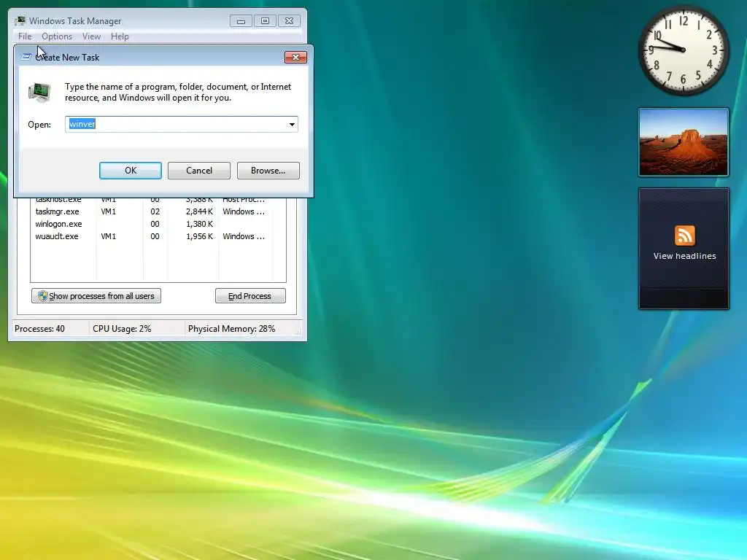
Task: Click the Run program icon in the dialog
Action: pyautogui.click(x=39, y=93)
